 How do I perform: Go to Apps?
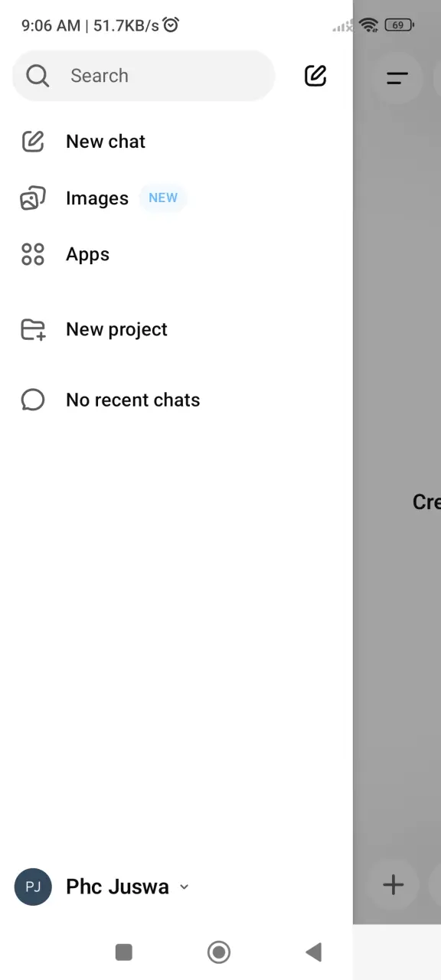(87, 254)
